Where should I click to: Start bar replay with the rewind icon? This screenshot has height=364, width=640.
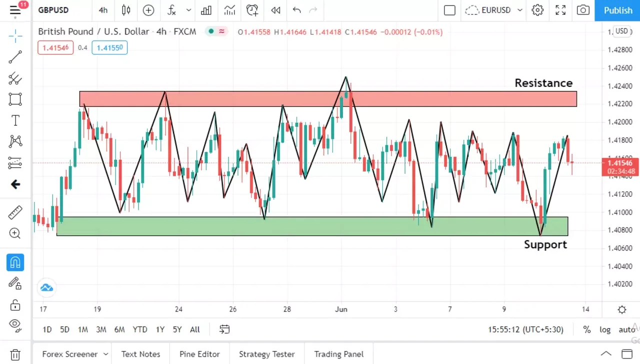pyautogui.click(x=275, y=10)
